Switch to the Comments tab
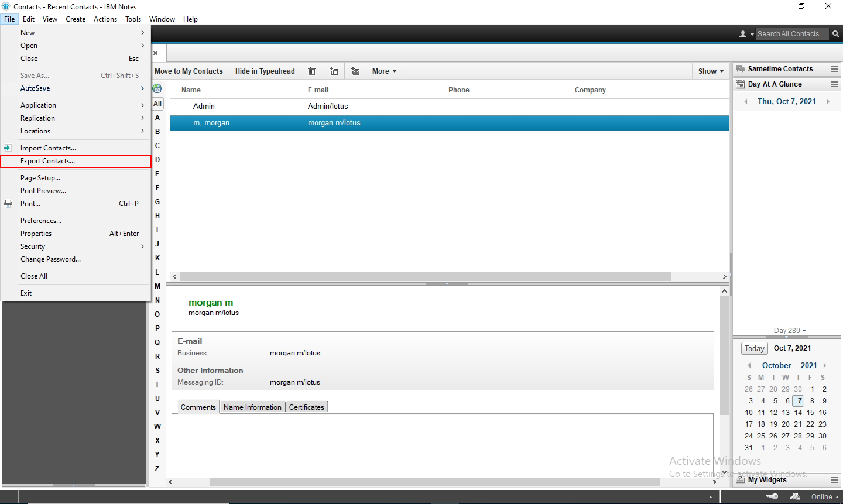 [x=198, y=407]
